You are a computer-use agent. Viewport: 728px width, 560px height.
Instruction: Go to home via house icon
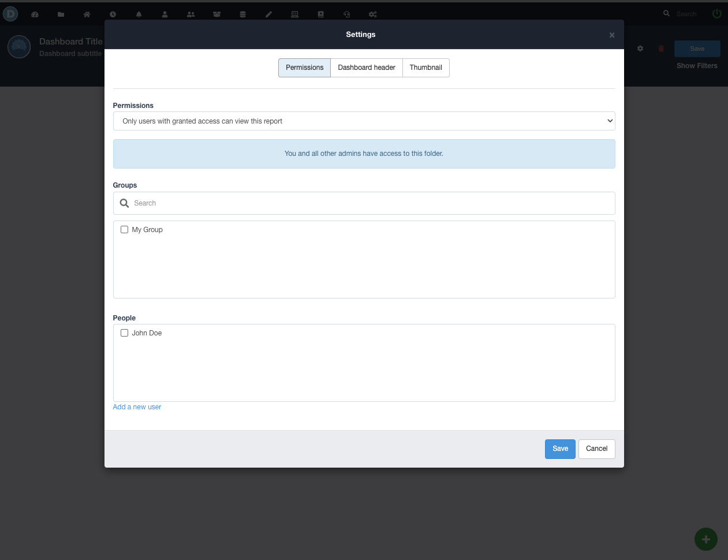click(87, 14)
